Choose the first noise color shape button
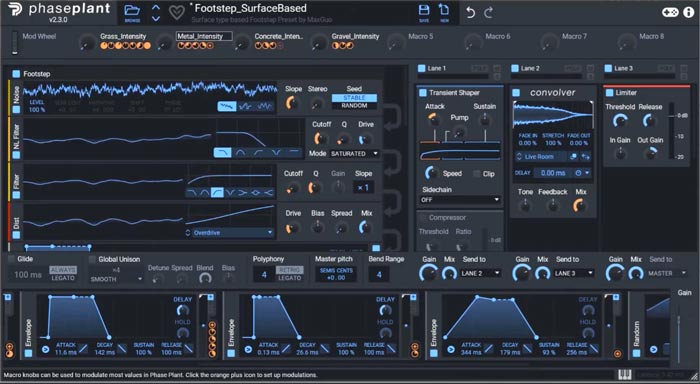 point(227,106)
